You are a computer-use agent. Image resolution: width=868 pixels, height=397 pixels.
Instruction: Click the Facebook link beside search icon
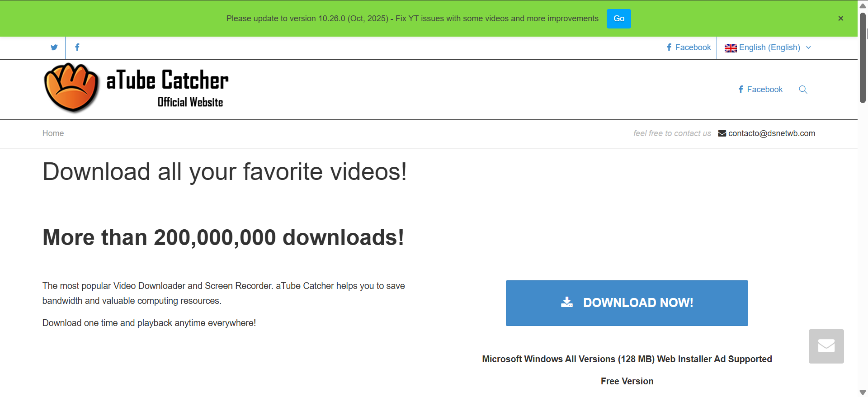[760, 90]
